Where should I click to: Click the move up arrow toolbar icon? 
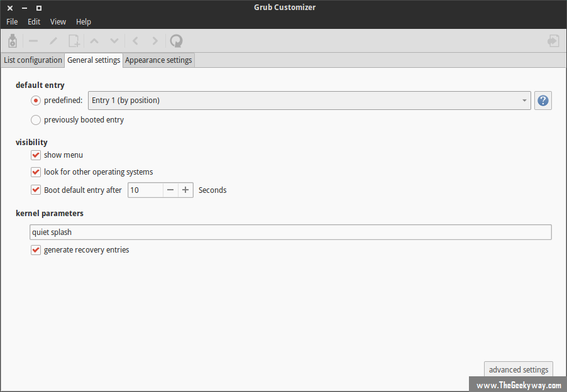point(94,41)
